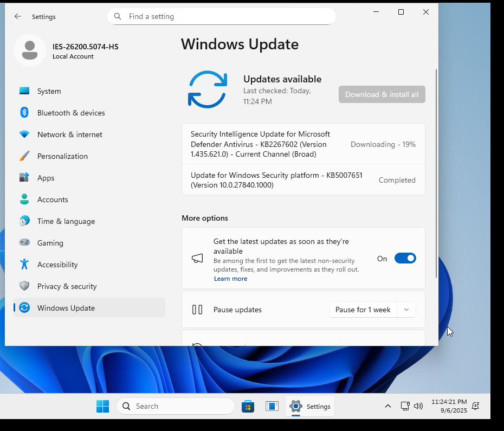504x431 pixels.
Task: Click the Pause for 1 week button
Action: (x=363, y=310)
